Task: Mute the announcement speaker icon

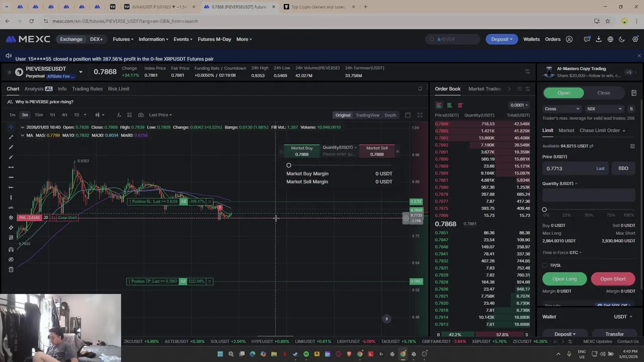Action: [x=9, y=56]
